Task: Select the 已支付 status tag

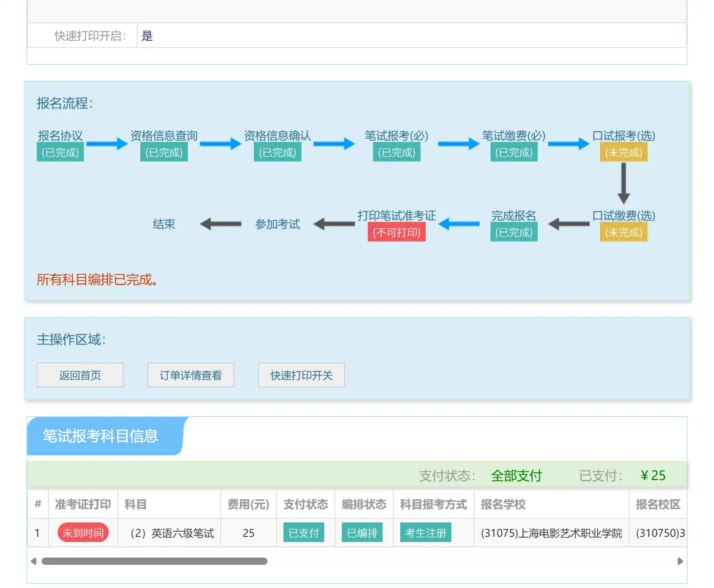Action: click(304, 532)
